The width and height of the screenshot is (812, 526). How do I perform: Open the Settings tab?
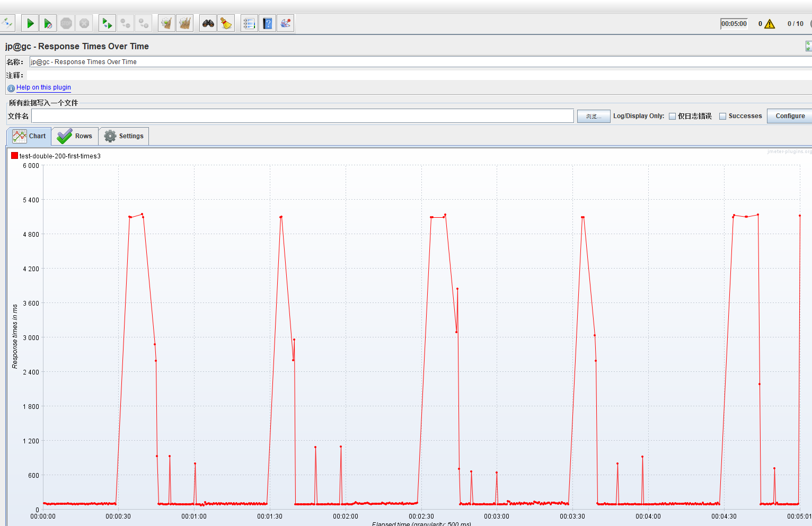124,136
